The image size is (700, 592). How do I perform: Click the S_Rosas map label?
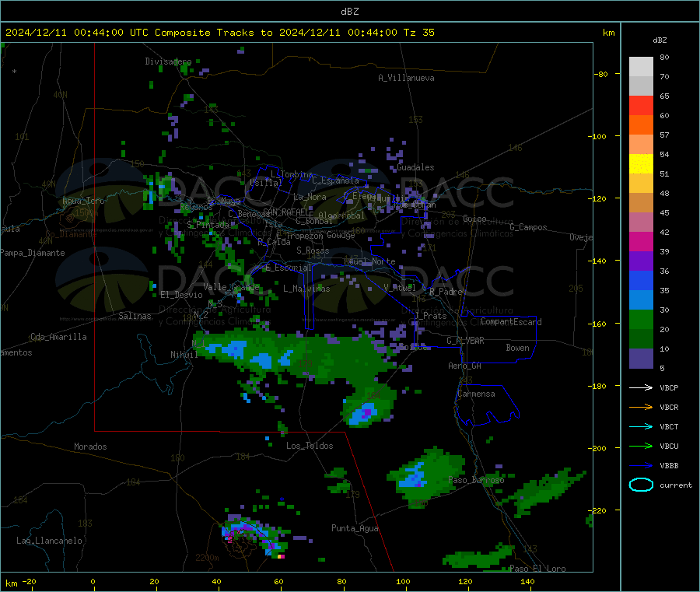coord(313,250)
